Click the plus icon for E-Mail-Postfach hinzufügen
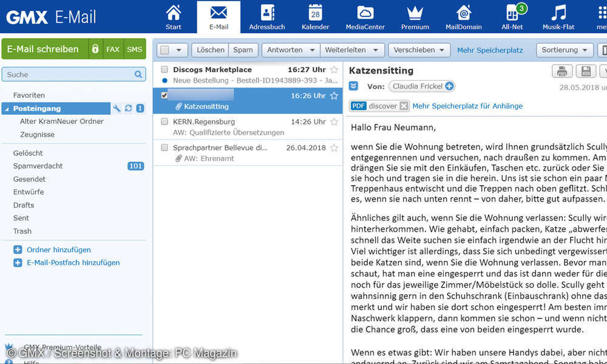Screen dimensions: 607x364 tap(18, 263)
